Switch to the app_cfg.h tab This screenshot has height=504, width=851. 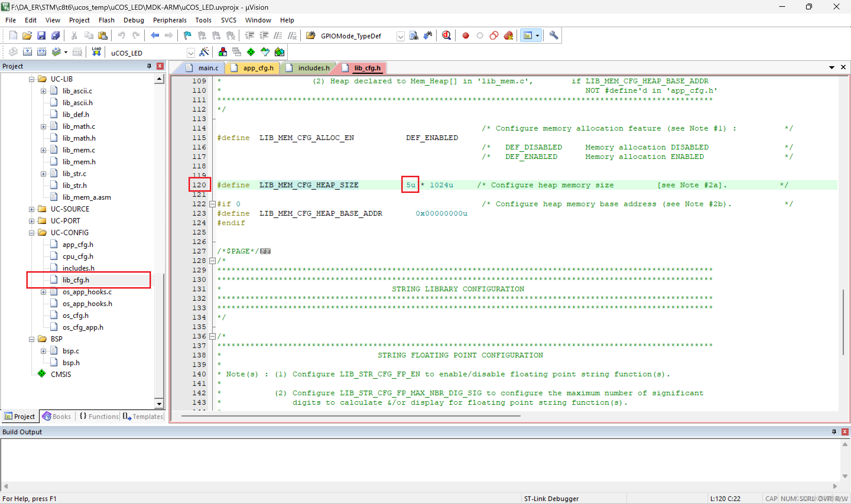coord(258,68)
